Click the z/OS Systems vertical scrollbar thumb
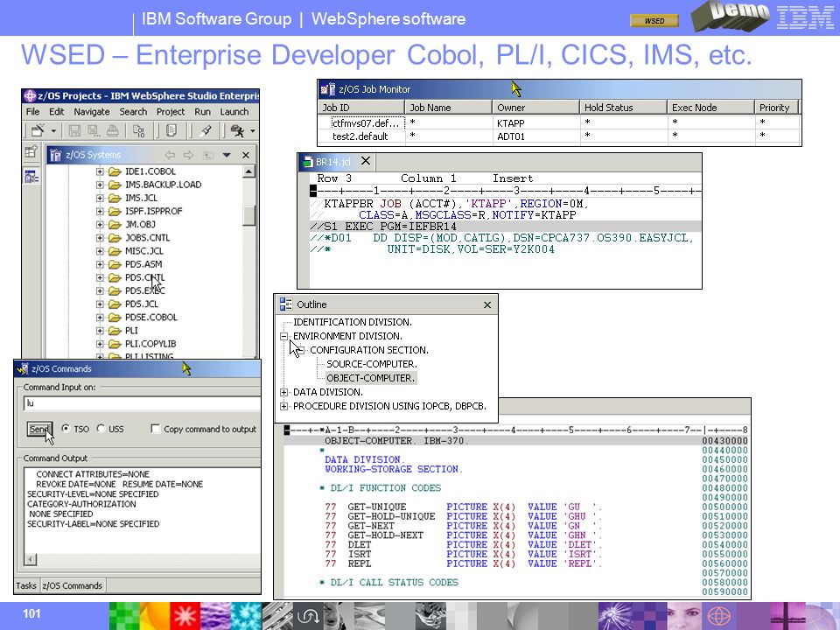840x630 pixels. pyautogui.click(x=248, y=215)
